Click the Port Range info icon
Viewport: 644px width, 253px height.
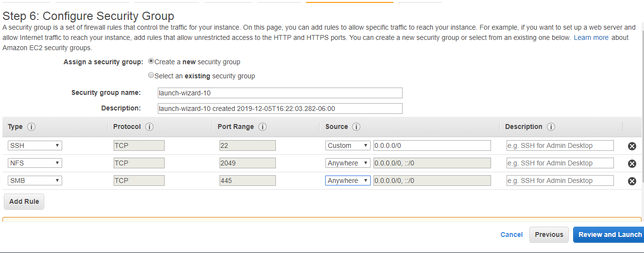(263, 127)
